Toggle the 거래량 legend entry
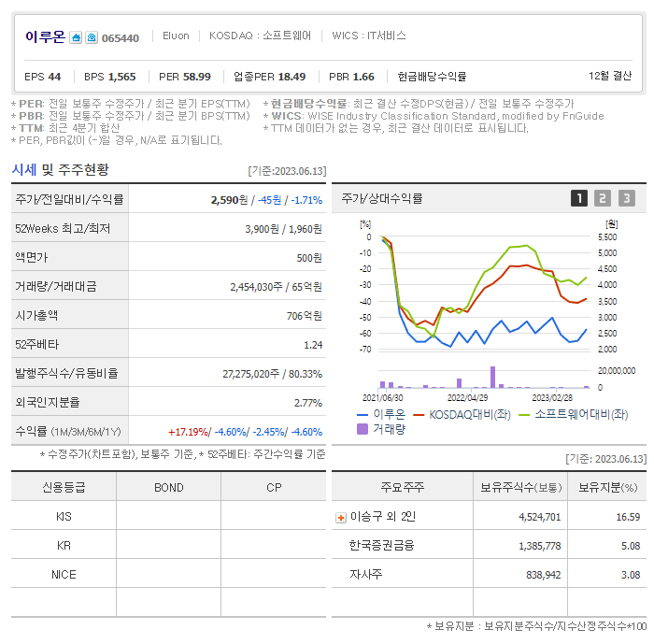 tap(381, 429)
